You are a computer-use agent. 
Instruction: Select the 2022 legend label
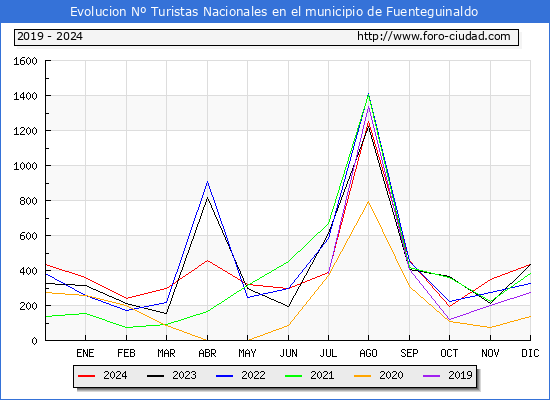(x=253, y=375)
